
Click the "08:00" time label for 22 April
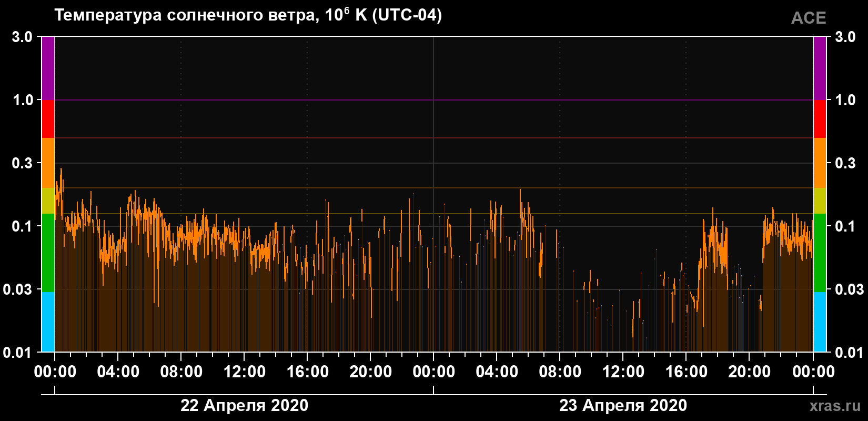pyautogui.click(x=181, y=372)
